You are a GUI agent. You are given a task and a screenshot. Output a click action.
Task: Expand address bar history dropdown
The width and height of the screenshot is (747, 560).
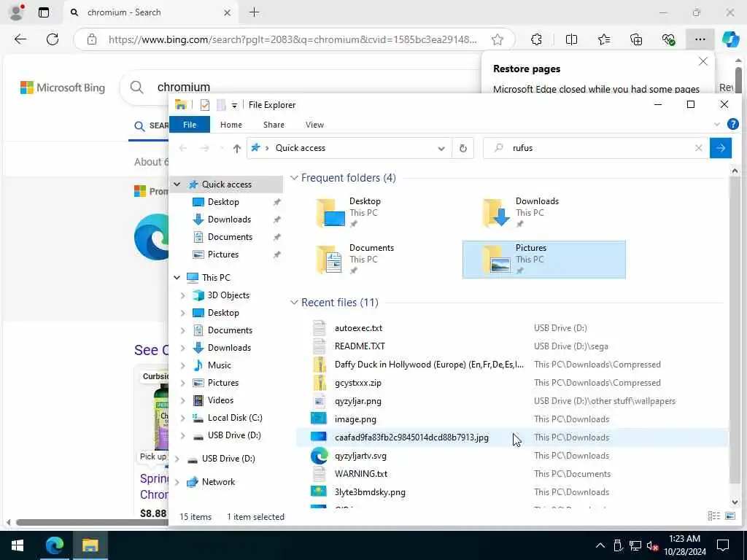tap(441, 149)
